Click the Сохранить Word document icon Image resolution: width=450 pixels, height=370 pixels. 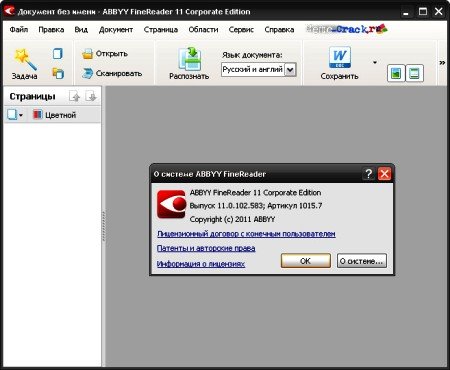(x=340, y=57)
